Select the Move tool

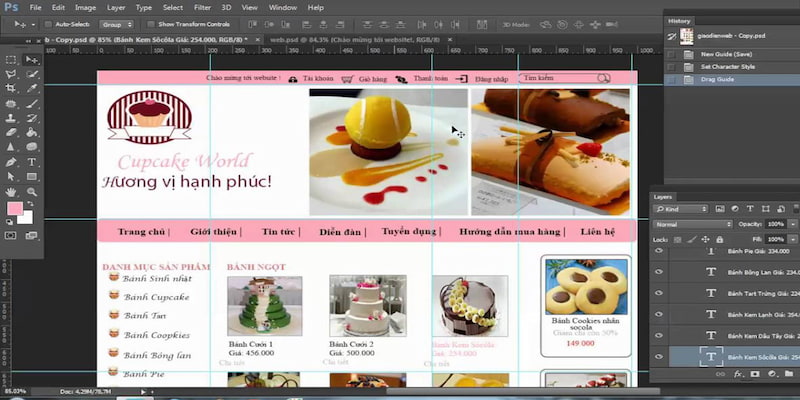click(x=32, y=61)
